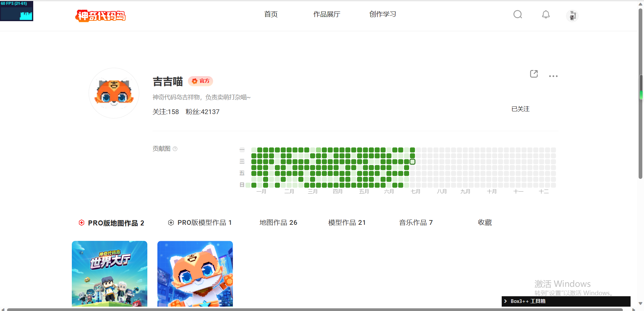
Task: Click the 十二 month label
Action: [544, 192]
